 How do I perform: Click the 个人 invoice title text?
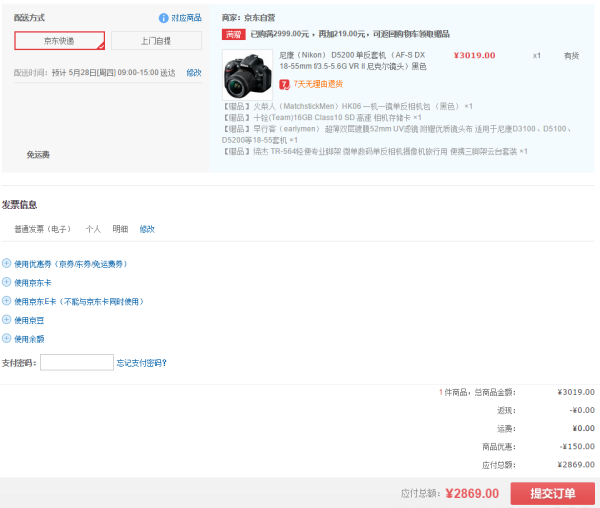coord(93,229)
